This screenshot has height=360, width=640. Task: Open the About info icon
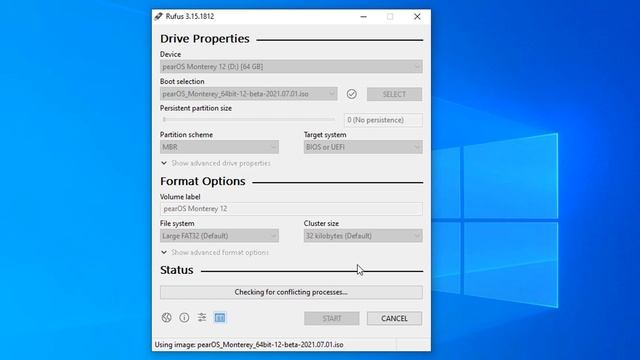point(184,318)
